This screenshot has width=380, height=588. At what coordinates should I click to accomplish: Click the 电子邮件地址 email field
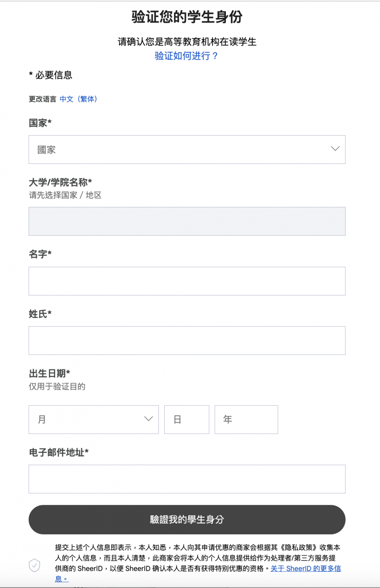[187, 479]
